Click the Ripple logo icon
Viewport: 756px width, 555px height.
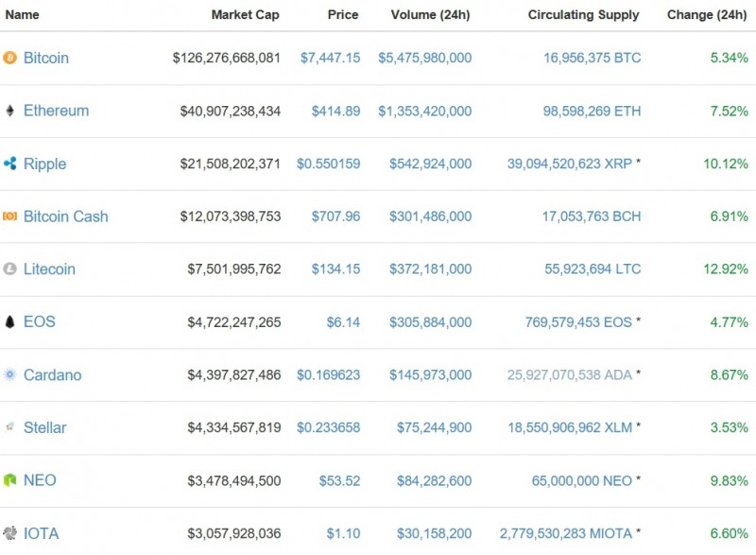pos(10,164)
